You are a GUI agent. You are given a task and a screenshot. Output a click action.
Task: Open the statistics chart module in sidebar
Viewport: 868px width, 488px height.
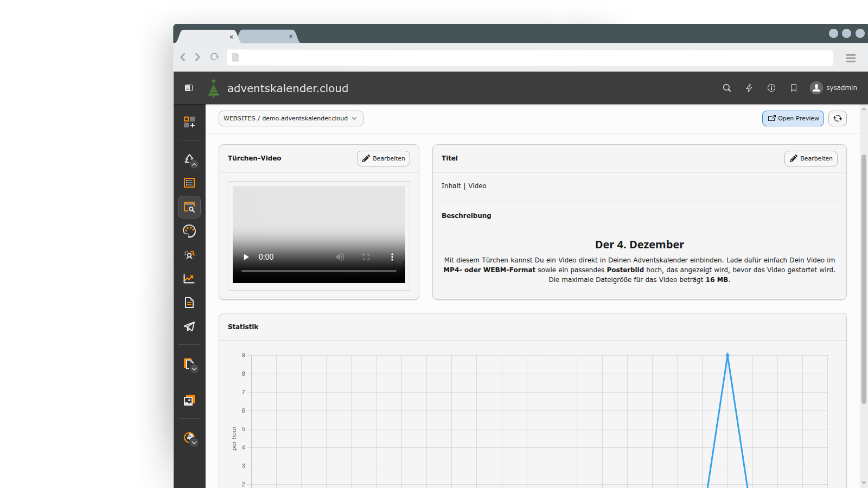[x=189, y=279]
